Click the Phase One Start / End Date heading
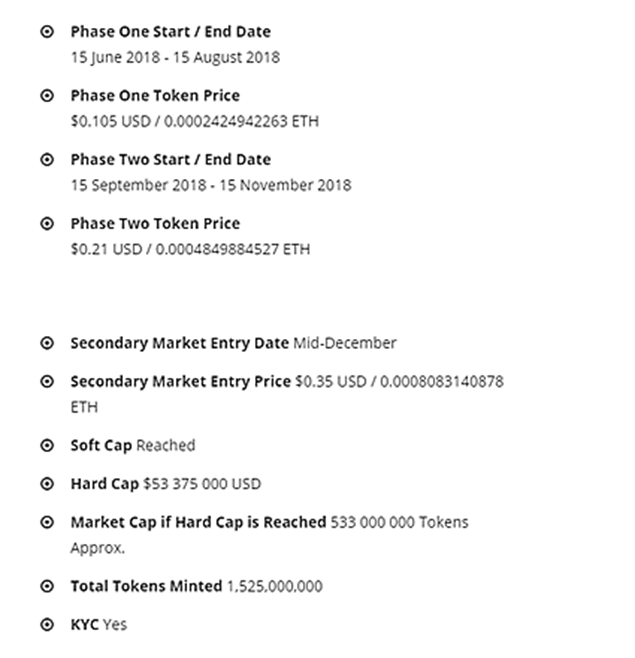 (x=170, y=32)
